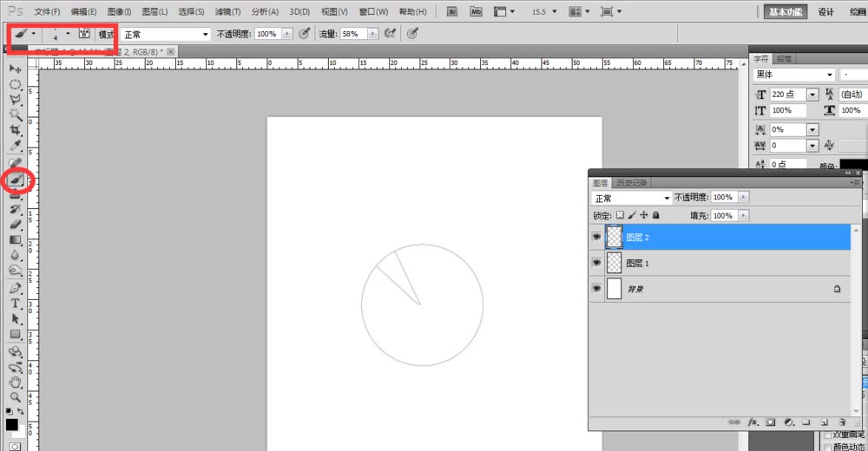Open the brush 模式 dropdown showing 正常

tap(165, 34)
